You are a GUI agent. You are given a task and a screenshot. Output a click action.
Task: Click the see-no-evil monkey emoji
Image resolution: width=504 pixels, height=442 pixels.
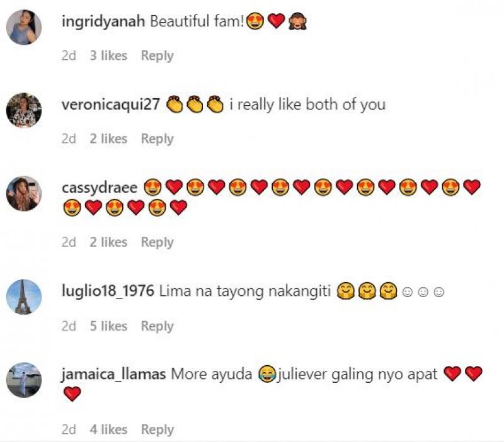297,21
